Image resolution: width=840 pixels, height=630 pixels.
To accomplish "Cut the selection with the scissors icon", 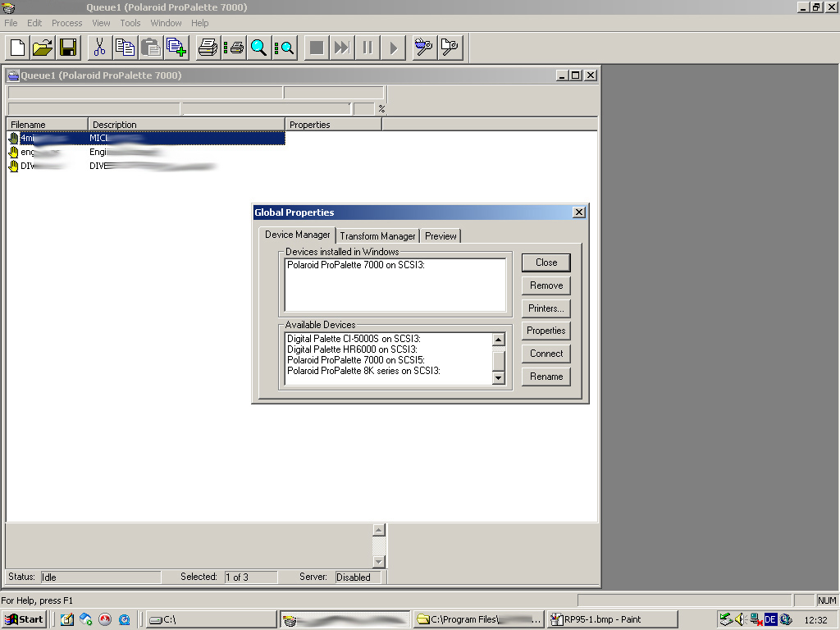I will tap(99, 48).
